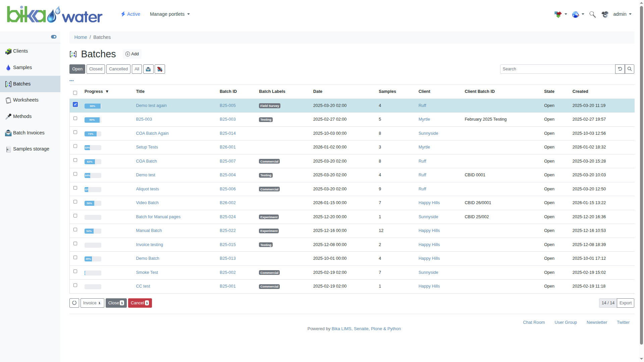
Task: Click the search field's reset arrow icon
Action: [620, 69]
